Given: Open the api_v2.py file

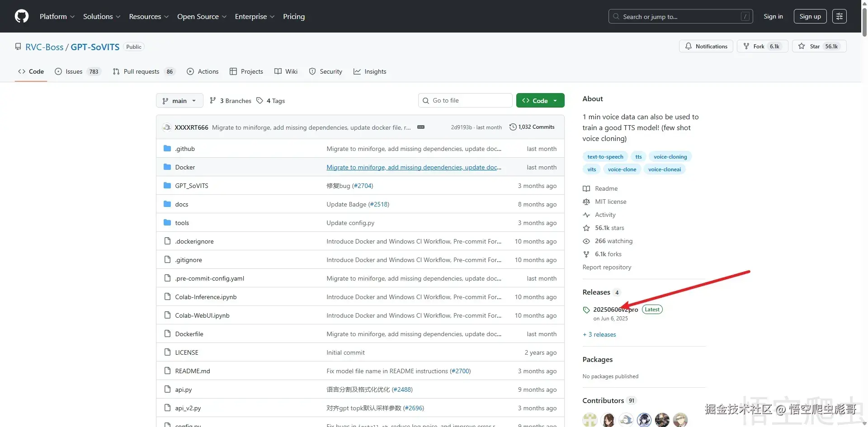Looking at the screenshot, I should (x=188, y=408).
